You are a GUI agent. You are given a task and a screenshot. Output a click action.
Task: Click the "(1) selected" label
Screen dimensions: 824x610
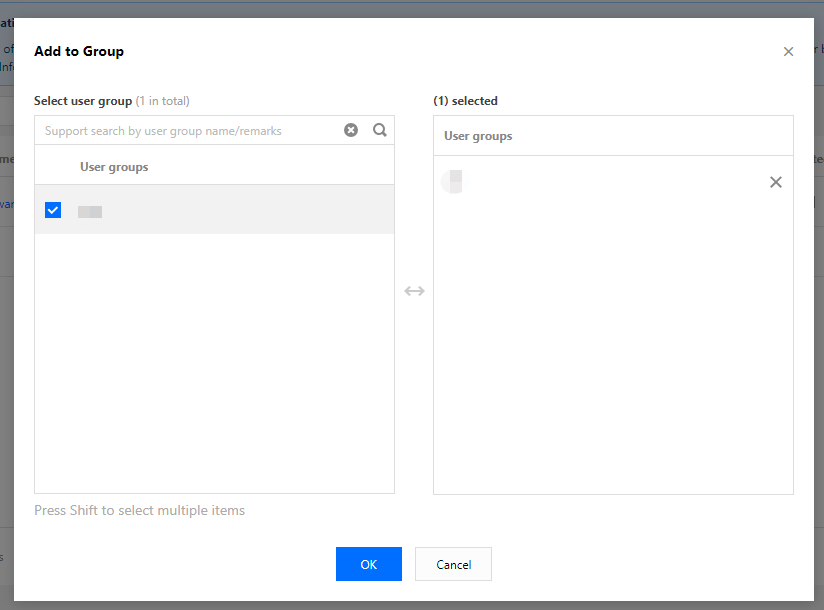coord(465,101)
